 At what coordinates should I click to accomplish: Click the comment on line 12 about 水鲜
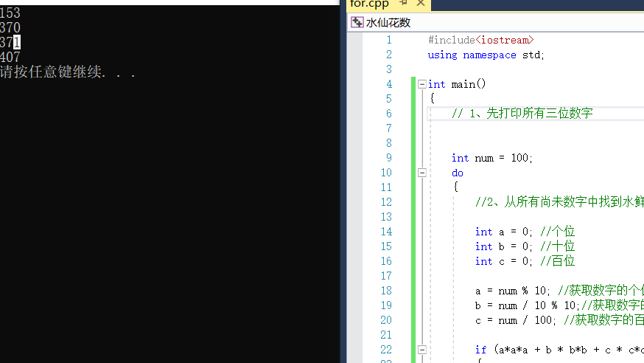(x=559, y=202)
